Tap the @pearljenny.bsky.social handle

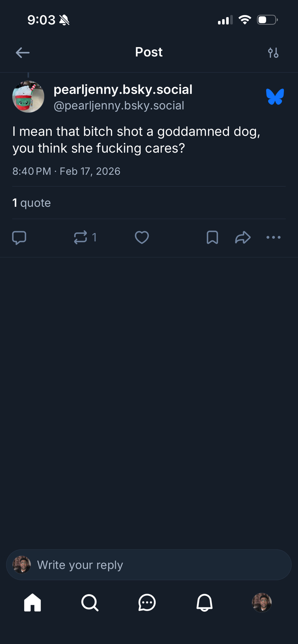(x=119, y=106)
